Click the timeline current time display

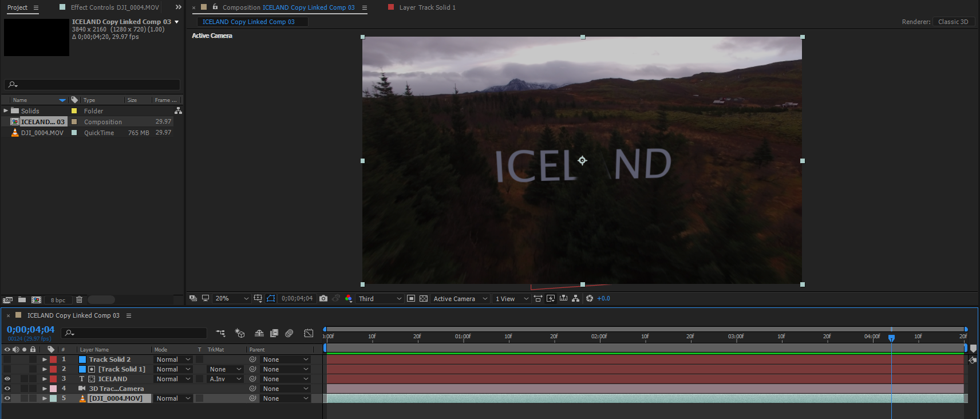pos(30,330)
